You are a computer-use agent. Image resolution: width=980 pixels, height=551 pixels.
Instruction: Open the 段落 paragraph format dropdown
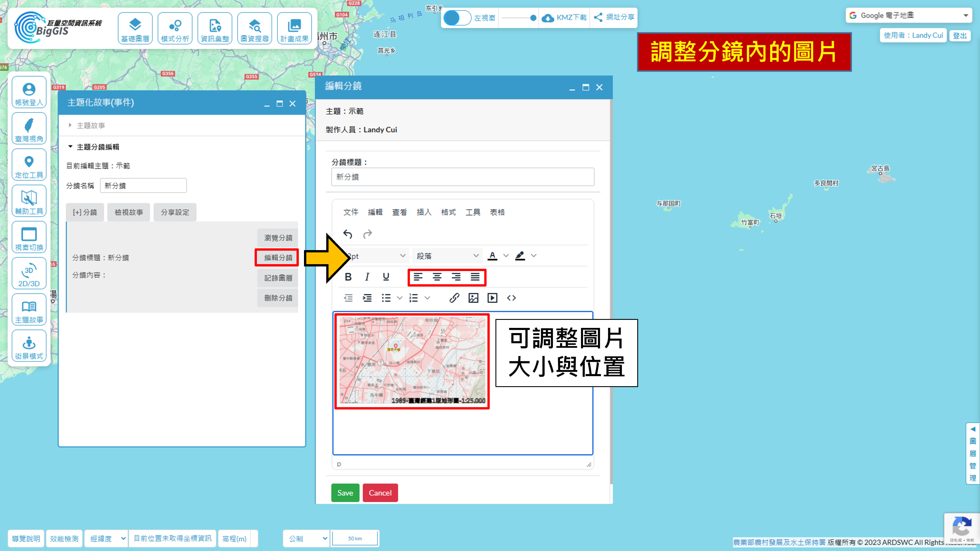[447, 256]
